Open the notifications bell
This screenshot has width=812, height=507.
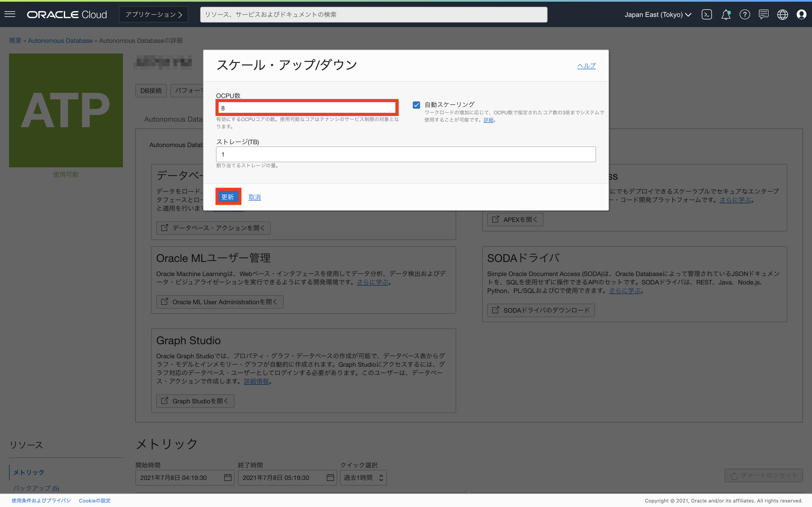click(x=726, y=14)
